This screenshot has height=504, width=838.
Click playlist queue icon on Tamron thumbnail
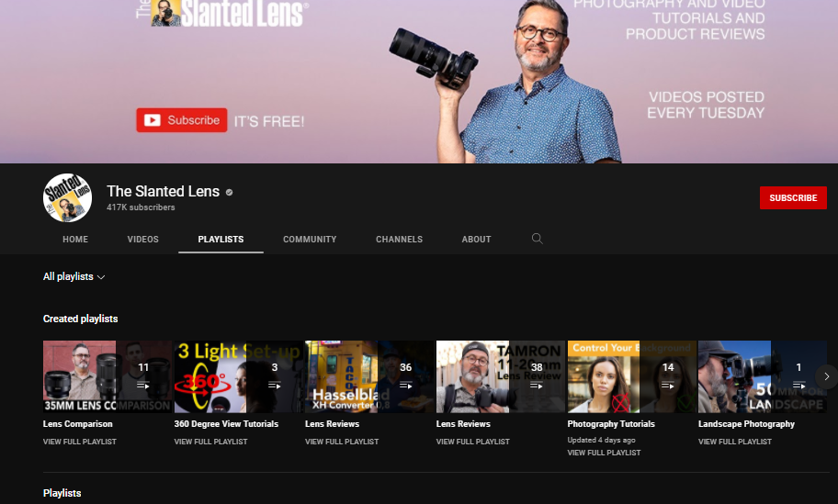(x=537, y=385)
